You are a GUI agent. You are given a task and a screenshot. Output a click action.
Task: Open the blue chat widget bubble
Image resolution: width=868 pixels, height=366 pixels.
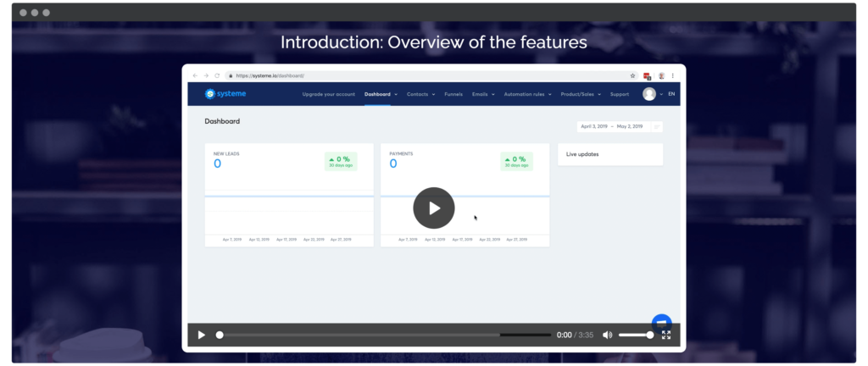coord(661,321)
